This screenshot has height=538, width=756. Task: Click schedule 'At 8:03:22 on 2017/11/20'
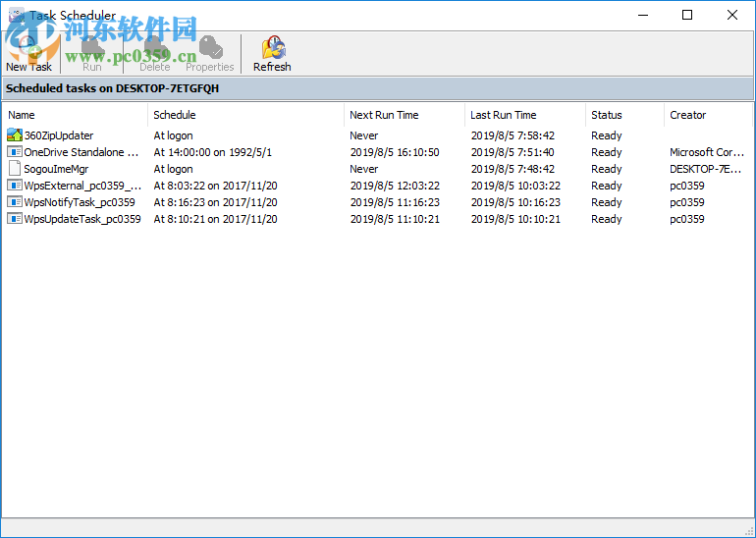pyautogui.click(x=216, y=186)
